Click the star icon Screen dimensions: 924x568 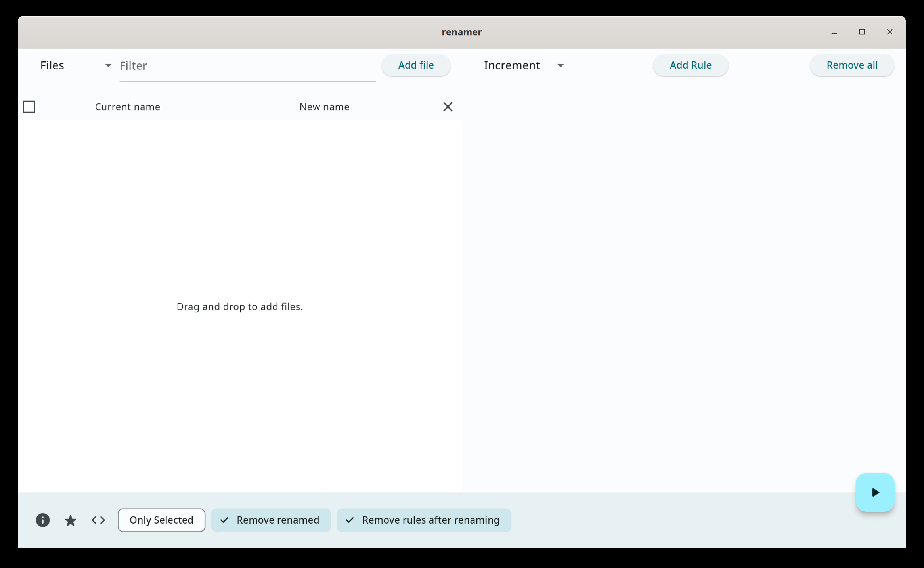pos(71,520)
